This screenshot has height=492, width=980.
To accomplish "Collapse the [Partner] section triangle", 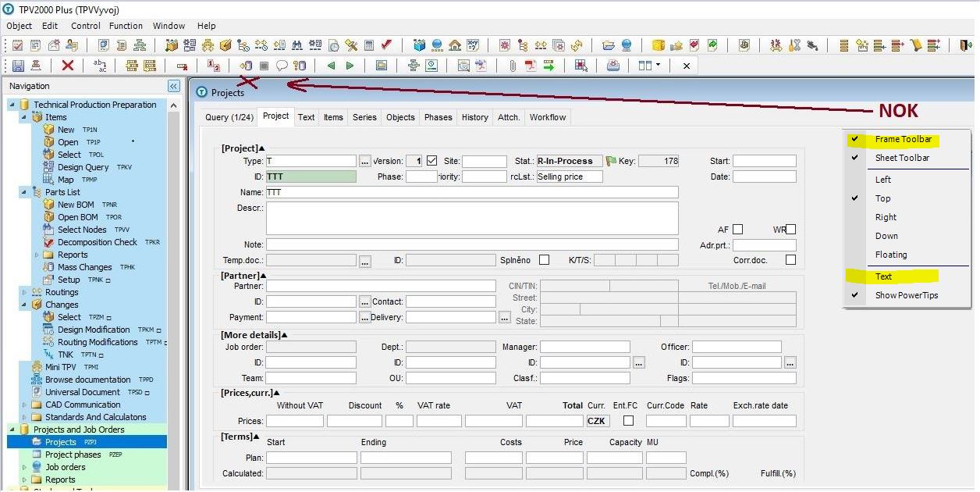I will pos(263,276).
